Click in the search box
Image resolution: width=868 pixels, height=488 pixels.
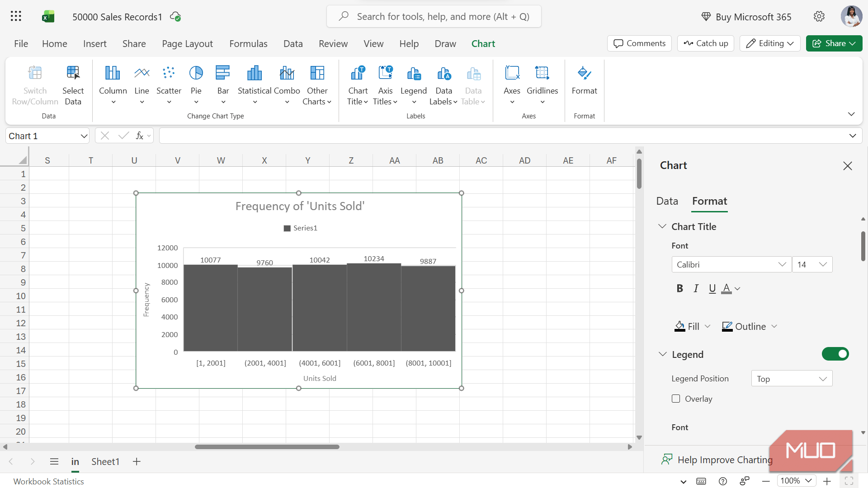(x=434, y=17)
